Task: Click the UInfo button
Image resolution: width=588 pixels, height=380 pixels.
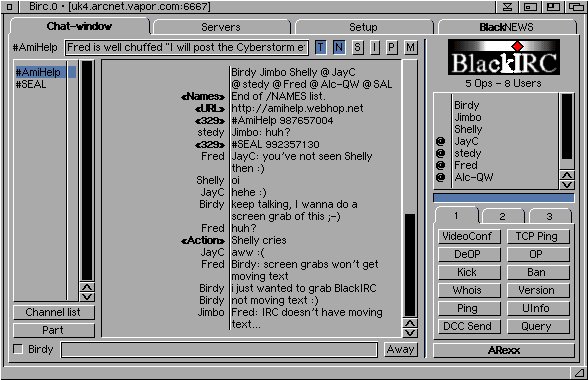Action: coord(538,308)
